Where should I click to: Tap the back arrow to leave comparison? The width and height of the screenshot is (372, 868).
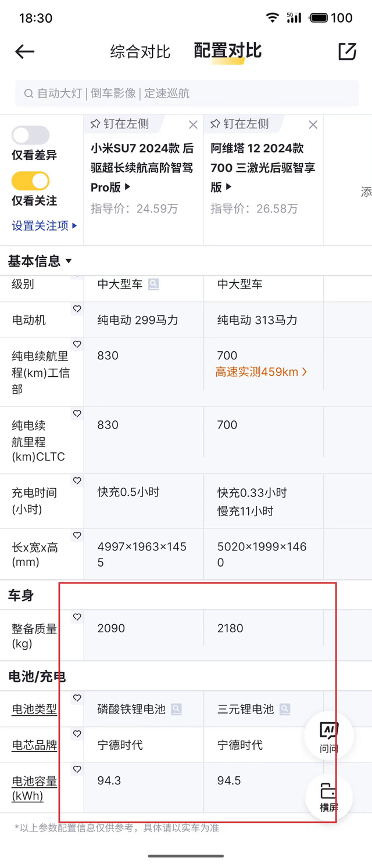24,52
